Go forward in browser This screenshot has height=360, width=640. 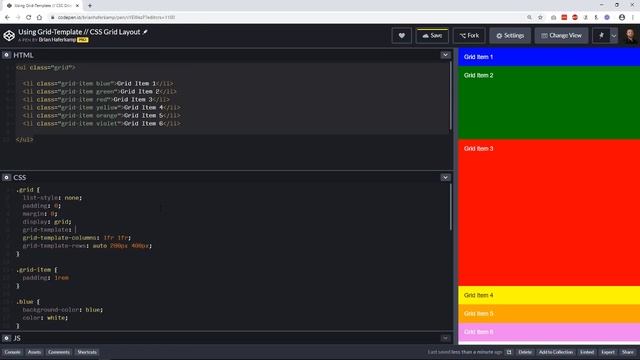tap(18, 18)
